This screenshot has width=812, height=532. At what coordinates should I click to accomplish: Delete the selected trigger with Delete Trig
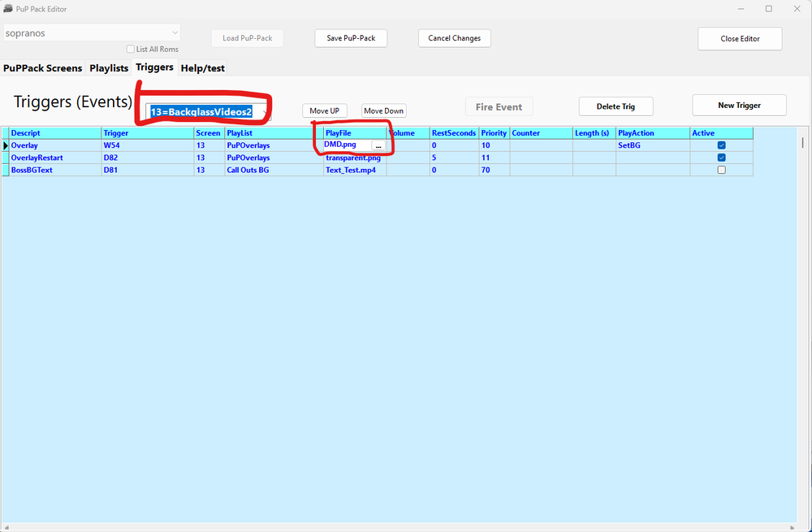pyautogui.click(x=615, y=106)
